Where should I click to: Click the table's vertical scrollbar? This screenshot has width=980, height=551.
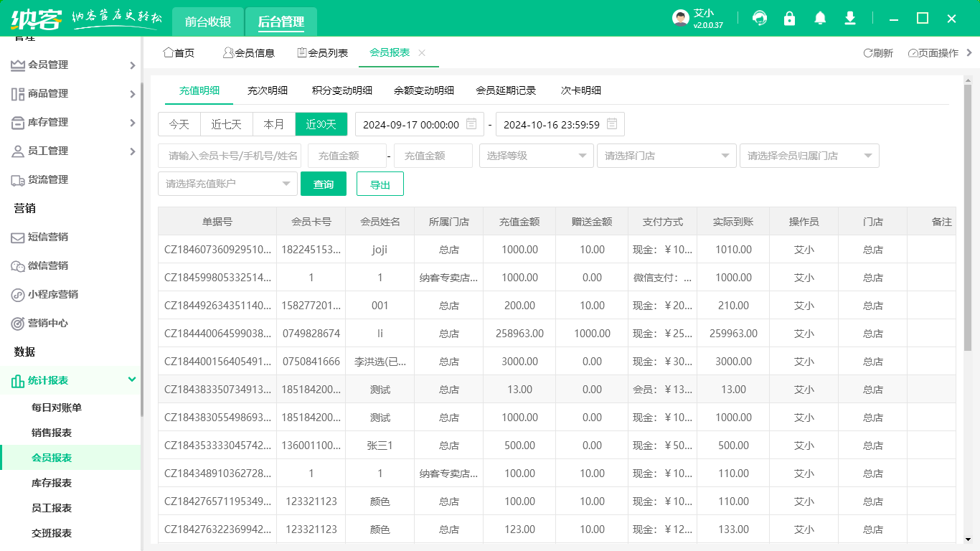968,230
